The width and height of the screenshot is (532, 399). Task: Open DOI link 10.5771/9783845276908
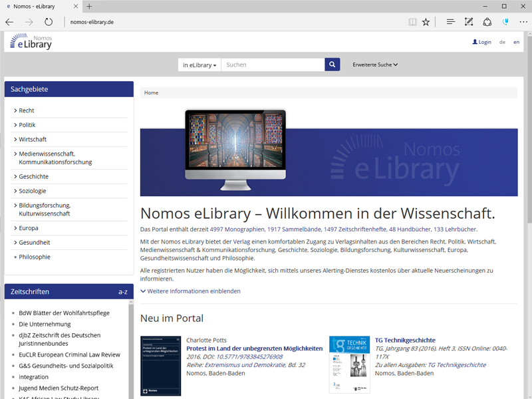pyautogui.click(x=249, y=356)
